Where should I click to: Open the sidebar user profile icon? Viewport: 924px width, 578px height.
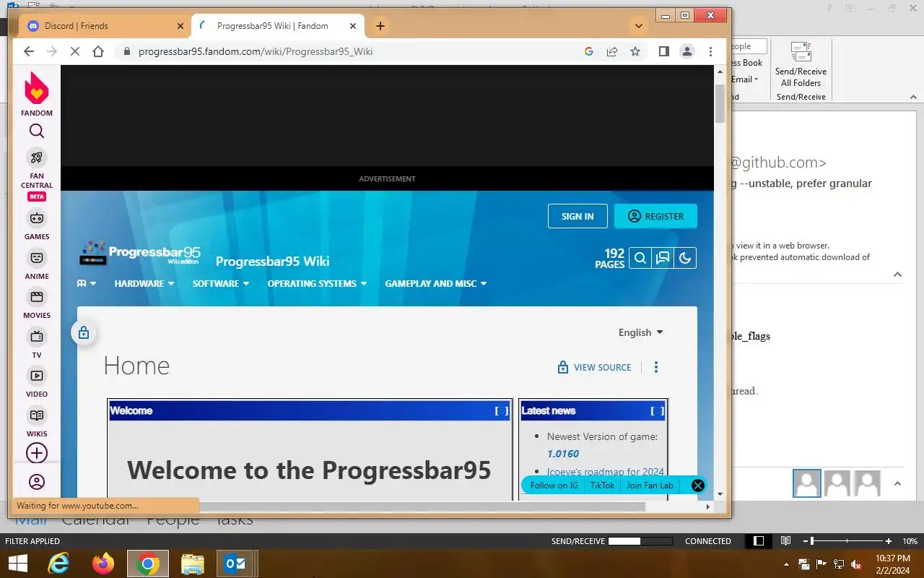37,482
